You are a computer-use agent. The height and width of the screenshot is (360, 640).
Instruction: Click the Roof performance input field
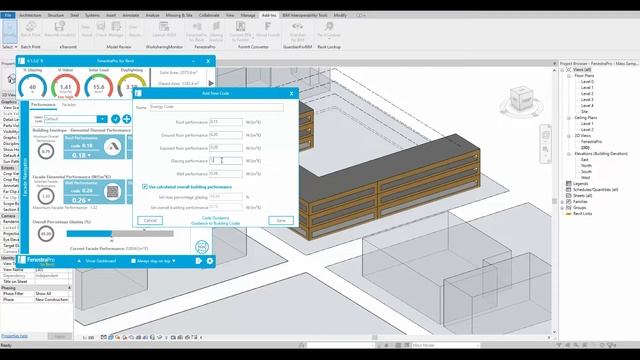coord(226,122)
